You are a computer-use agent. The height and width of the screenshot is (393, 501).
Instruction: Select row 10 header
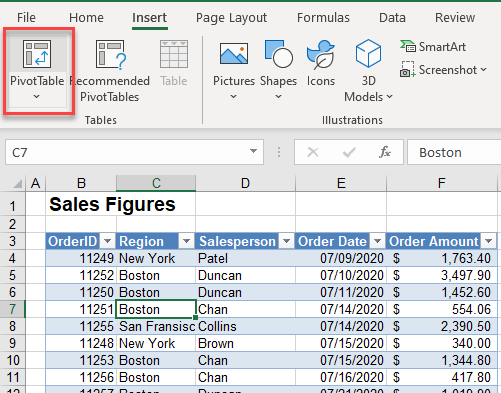pyautogui.click(x=12, y=360)
